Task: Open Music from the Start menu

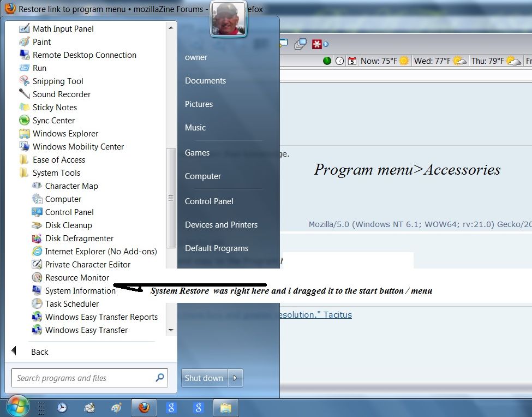Action: (195, 128)
